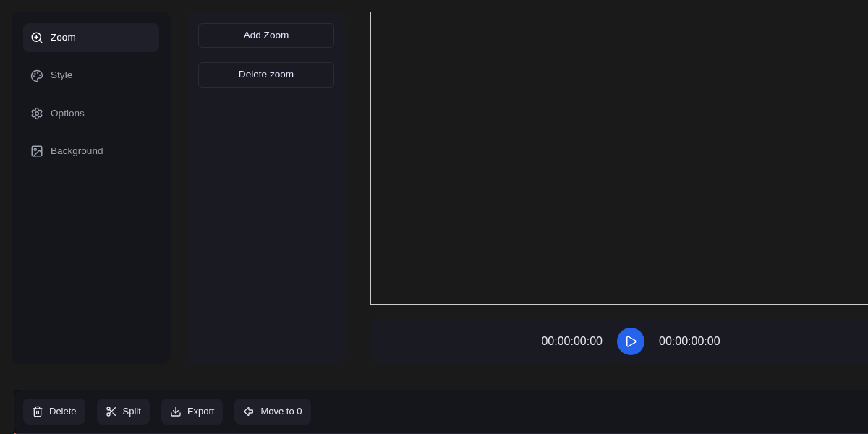Switch to the Style tab

61,75
